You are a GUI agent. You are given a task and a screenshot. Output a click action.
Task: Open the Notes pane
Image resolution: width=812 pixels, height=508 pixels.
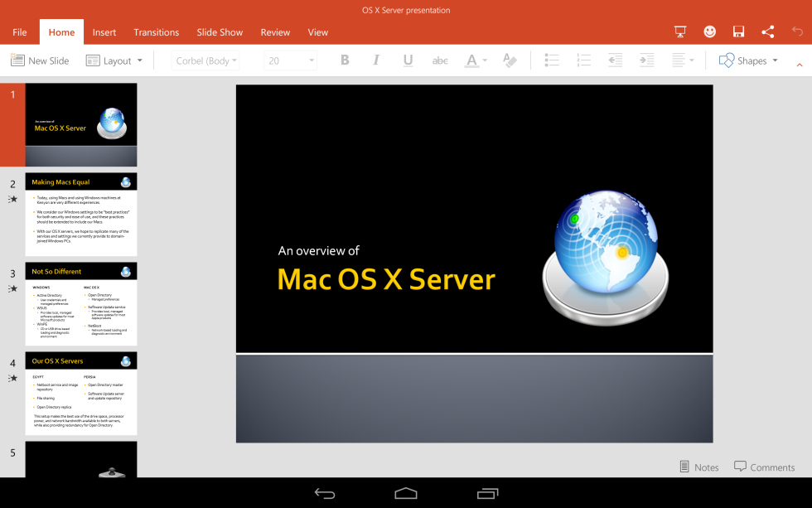click(698, 467)
